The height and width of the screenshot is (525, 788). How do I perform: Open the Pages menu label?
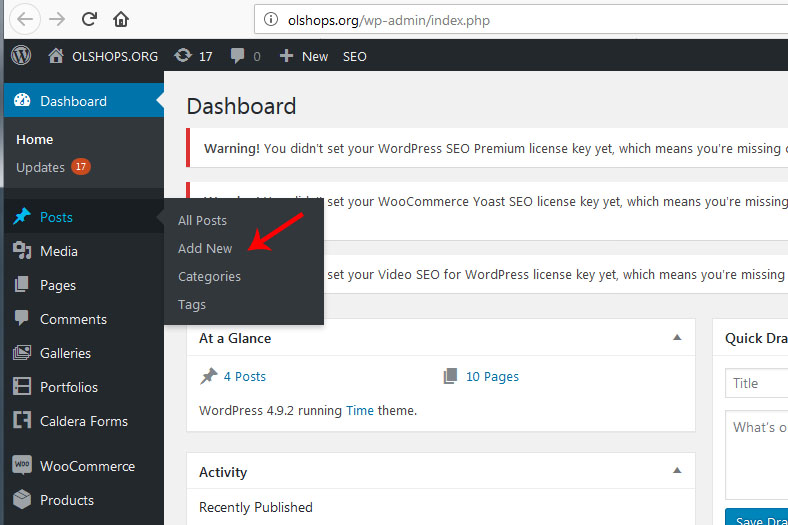pyautogui.click(x=58, y=285)
